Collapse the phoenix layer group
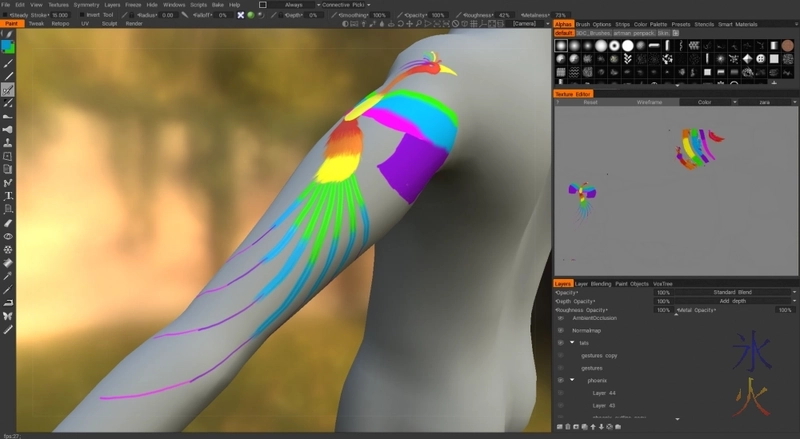 572,381
